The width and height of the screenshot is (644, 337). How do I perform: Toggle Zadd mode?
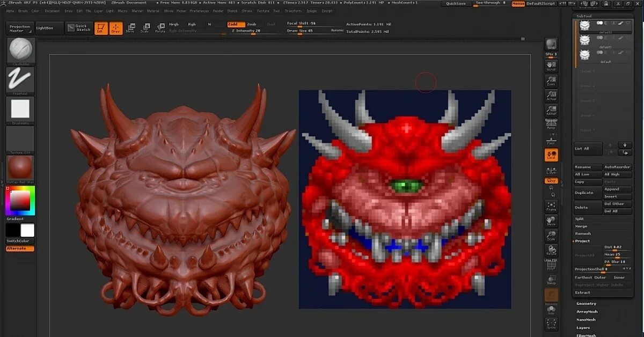pos(236,24)
